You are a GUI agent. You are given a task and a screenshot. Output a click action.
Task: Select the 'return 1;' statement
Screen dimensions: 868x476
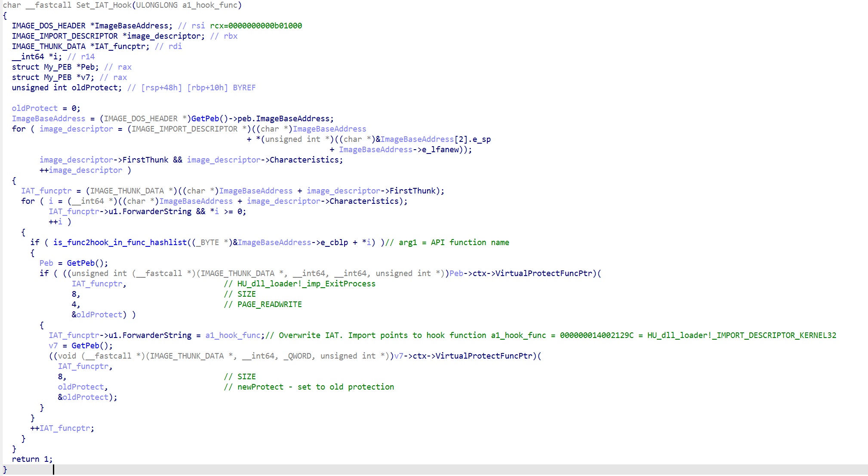tap(32, 459)
